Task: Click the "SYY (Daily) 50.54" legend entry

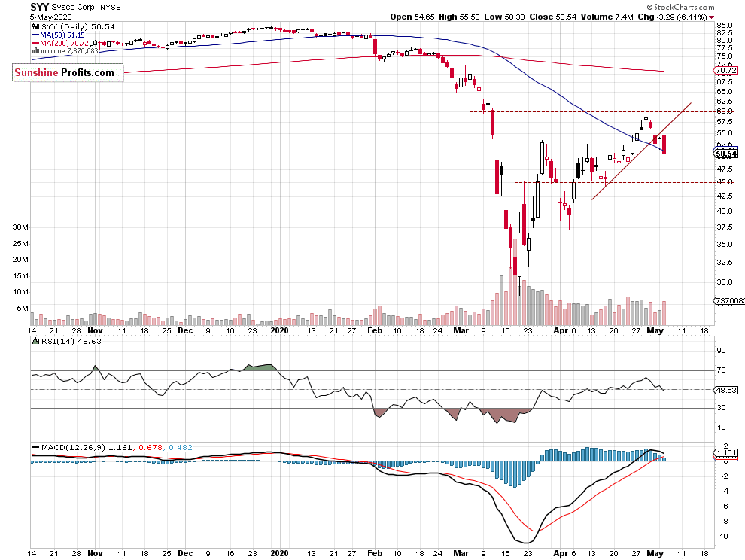Action: click(x=78, y=27)
